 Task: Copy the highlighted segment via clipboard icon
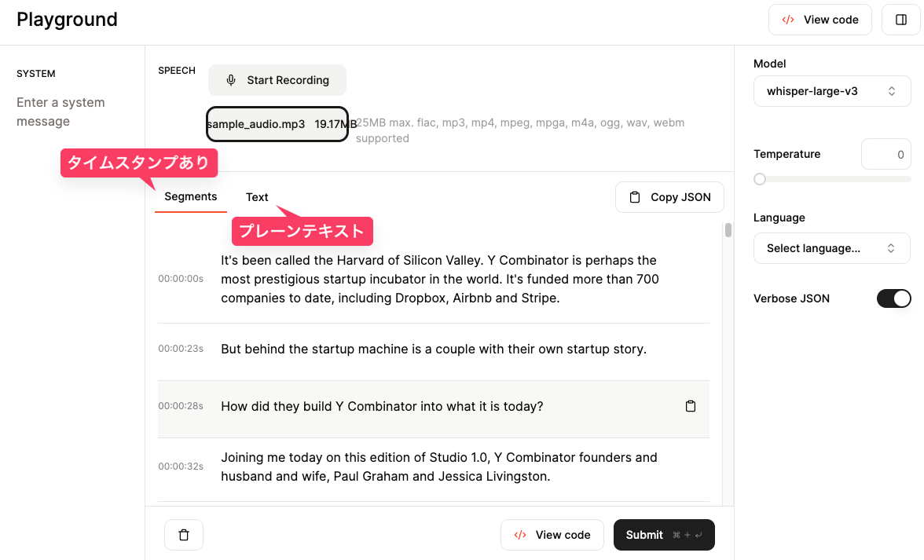click(691, 406)
